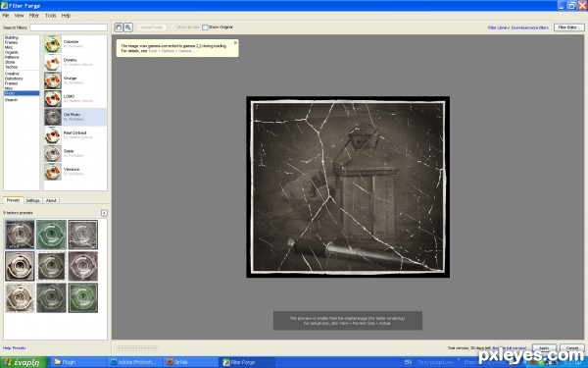
Task: Pick the Colorizer filter thumbnail
Action: tap(53, 44)
